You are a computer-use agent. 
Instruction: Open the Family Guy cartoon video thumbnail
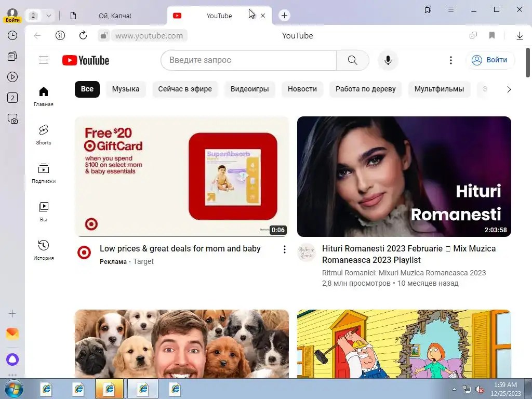pyautogui.click(x=404, y=344)
